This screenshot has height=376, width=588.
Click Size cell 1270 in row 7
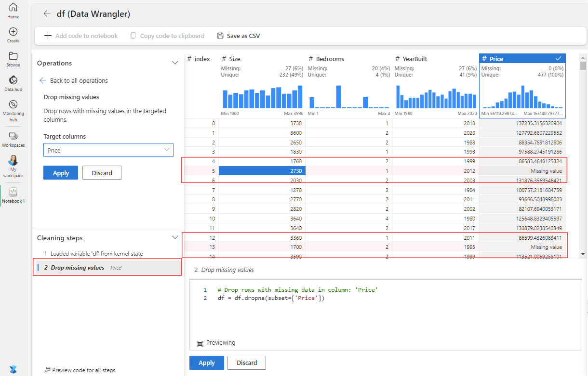point(262,190)
